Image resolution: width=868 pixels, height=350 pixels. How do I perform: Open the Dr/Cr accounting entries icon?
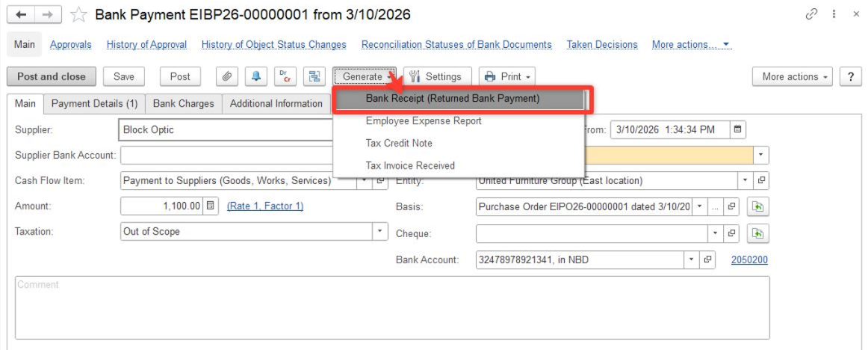(x=285, y=76)
